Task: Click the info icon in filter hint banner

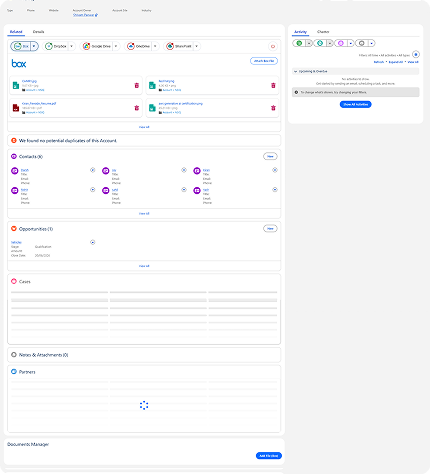Action: point(296,92)
